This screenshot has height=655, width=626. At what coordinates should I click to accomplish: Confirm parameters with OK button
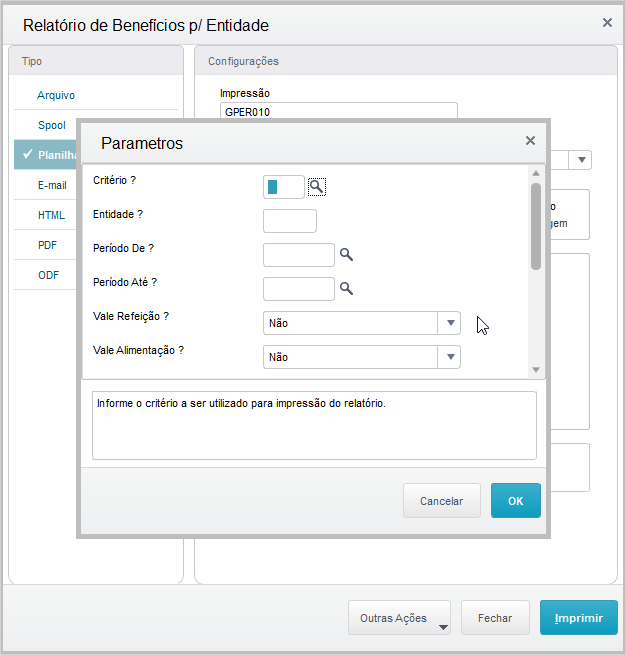516,500
